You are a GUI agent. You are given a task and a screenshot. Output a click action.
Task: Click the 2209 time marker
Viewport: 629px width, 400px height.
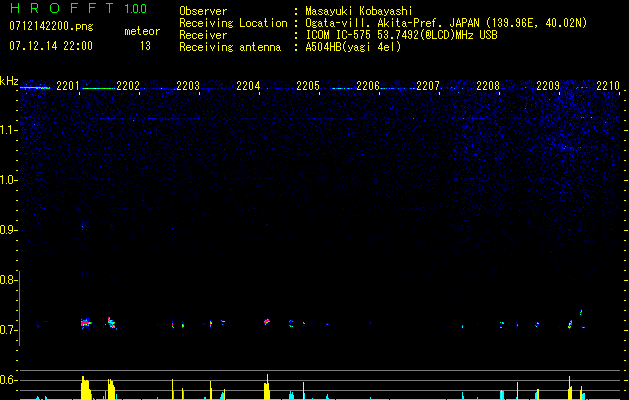(x=548, y=86)
